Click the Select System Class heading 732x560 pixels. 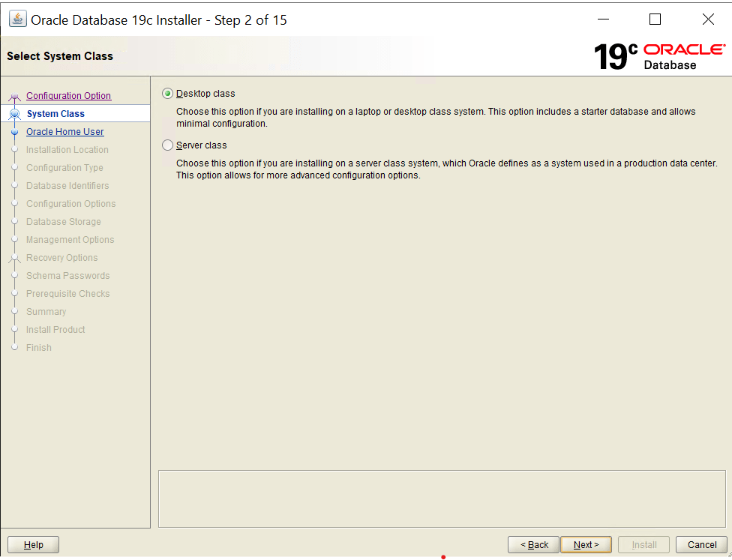click(x=60, y=56)
